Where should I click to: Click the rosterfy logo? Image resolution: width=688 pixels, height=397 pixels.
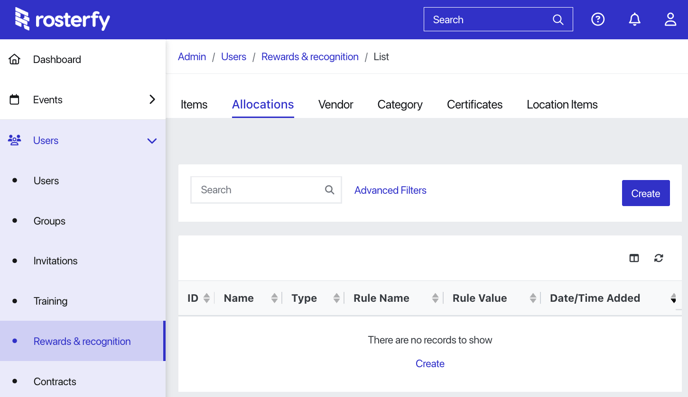point(62,19)
